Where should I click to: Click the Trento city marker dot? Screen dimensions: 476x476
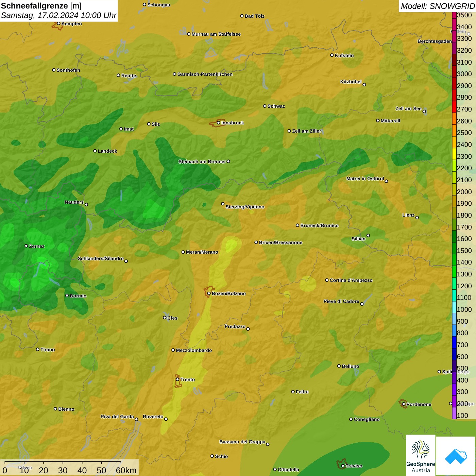[177, 379]
